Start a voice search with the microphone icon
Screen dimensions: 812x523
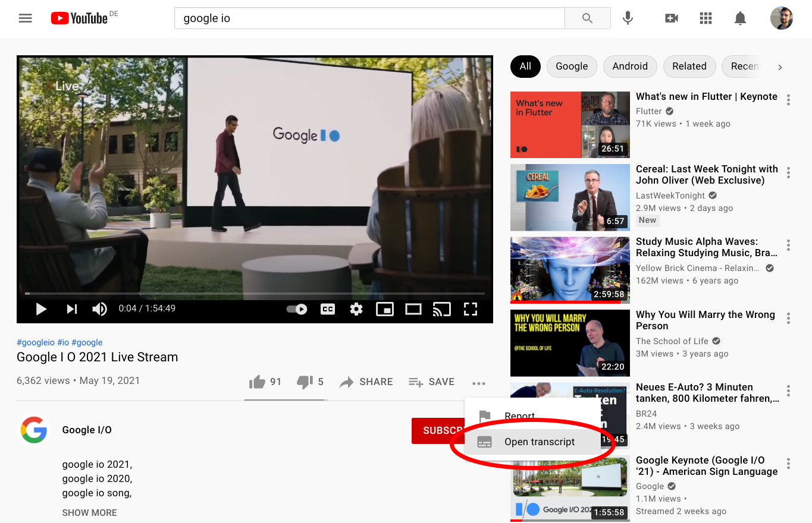point(627,18)
